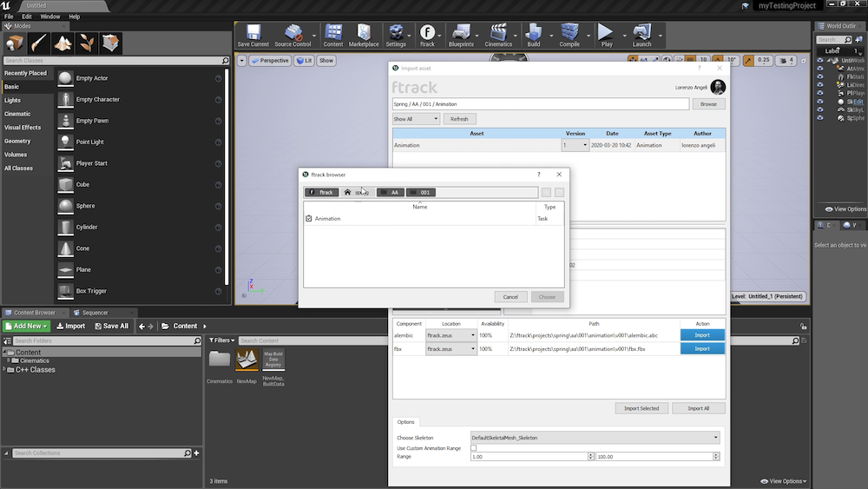The height and width of the screenshot is (489, 868).
Task: Select the Empty Actor item
Action: [140, 78]
